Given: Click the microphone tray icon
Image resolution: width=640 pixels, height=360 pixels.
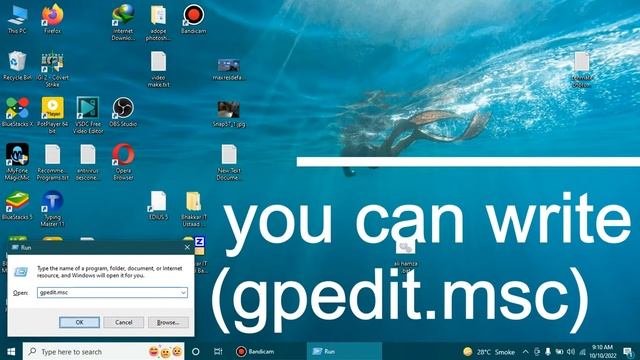Looking at the screenshot, I should tap(548, 351).
